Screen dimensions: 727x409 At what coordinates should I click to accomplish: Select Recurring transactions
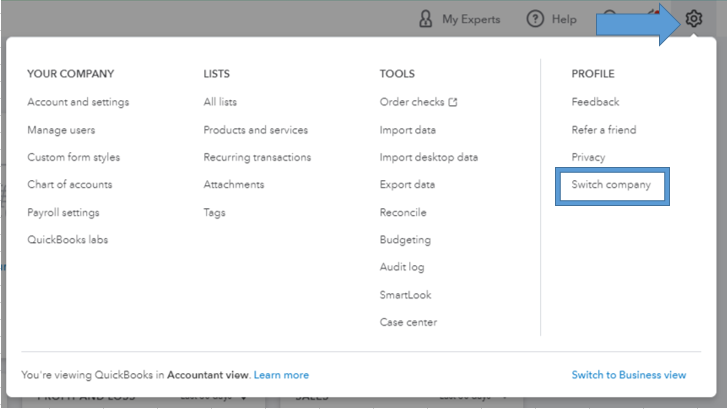(x=257, y=157)
